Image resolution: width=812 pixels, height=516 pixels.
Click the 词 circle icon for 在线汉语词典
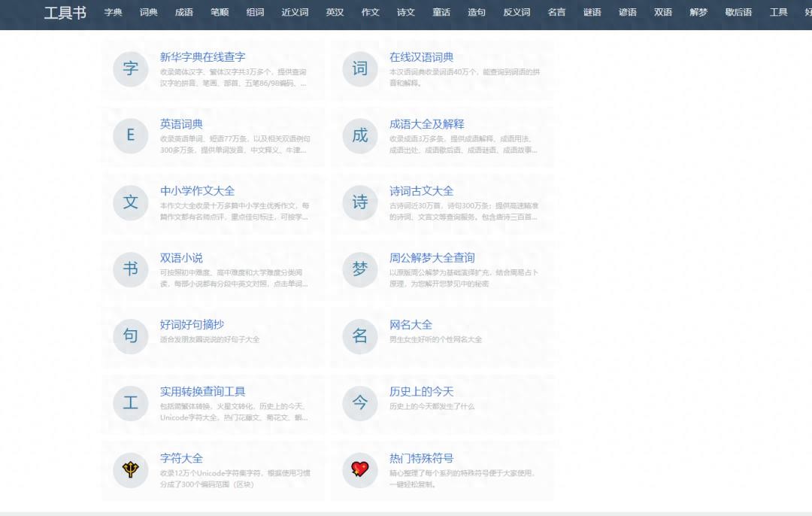tap(359, 69)
